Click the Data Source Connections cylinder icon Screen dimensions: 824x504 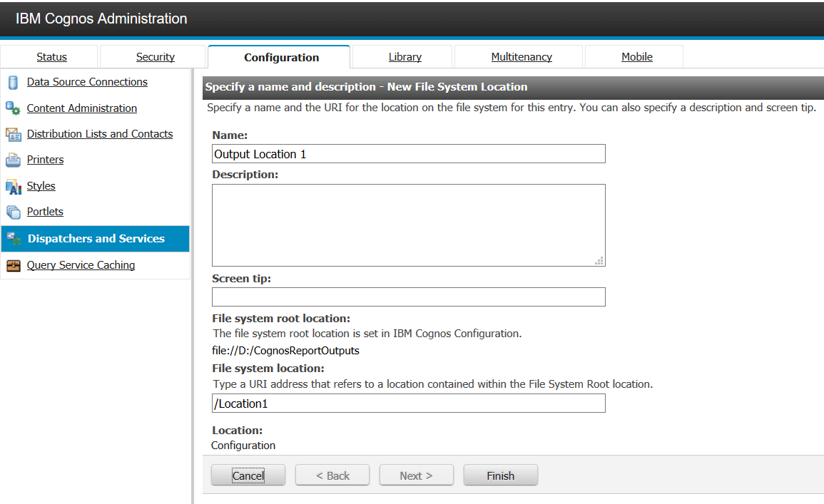click(x=13, y=83)
